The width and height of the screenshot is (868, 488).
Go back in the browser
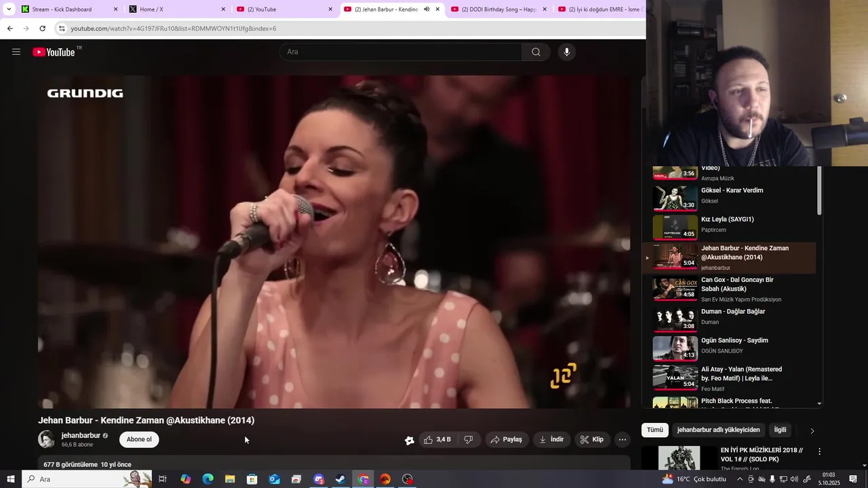tap(9, 28)
